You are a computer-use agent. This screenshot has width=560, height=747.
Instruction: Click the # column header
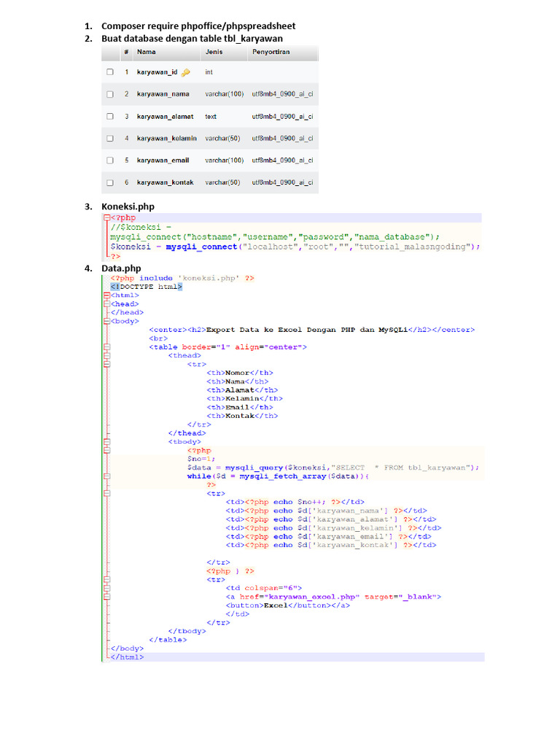[126, 53]
